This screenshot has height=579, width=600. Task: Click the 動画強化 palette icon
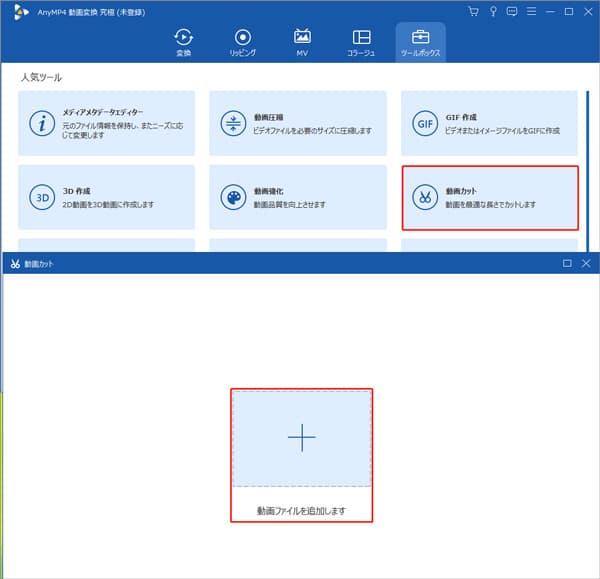(232, 197)
